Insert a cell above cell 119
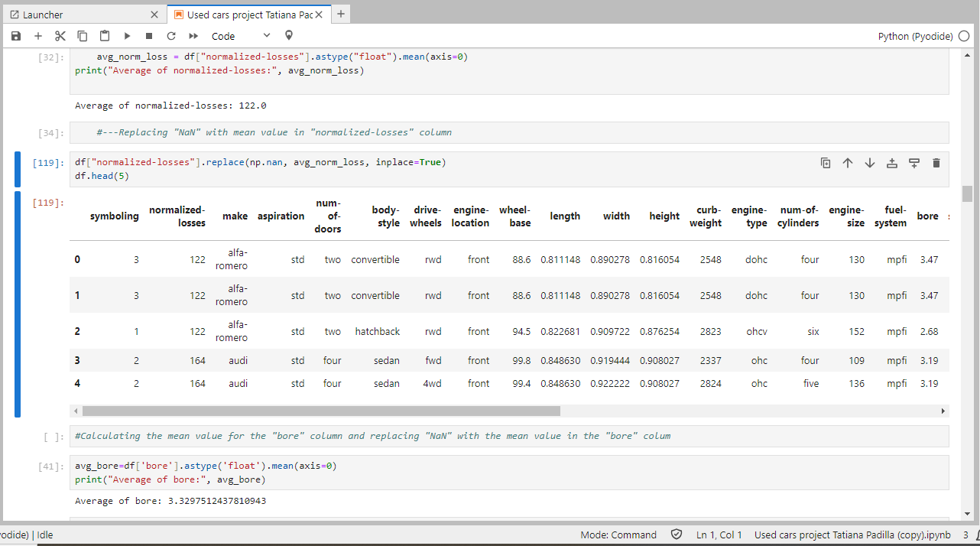Screen dimensions: 980x546 point(892,163)
